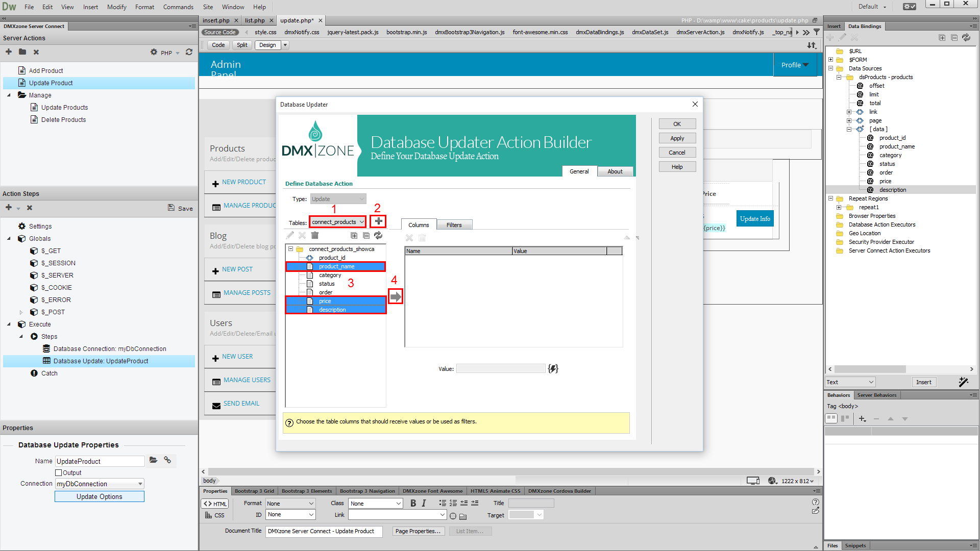This screenshot has width=980, height=551.
Task: Switch to the insert.php document tab
Action: click(x=216, y=20)
